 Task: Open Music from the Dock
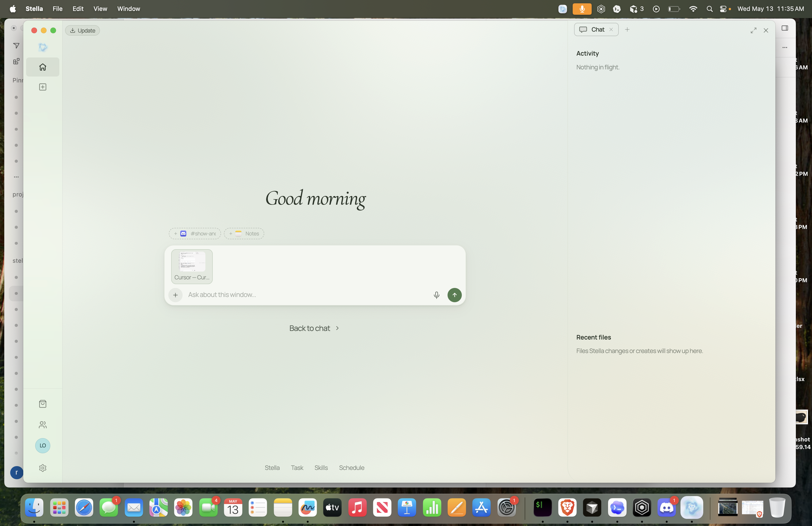tap(357, 507)
